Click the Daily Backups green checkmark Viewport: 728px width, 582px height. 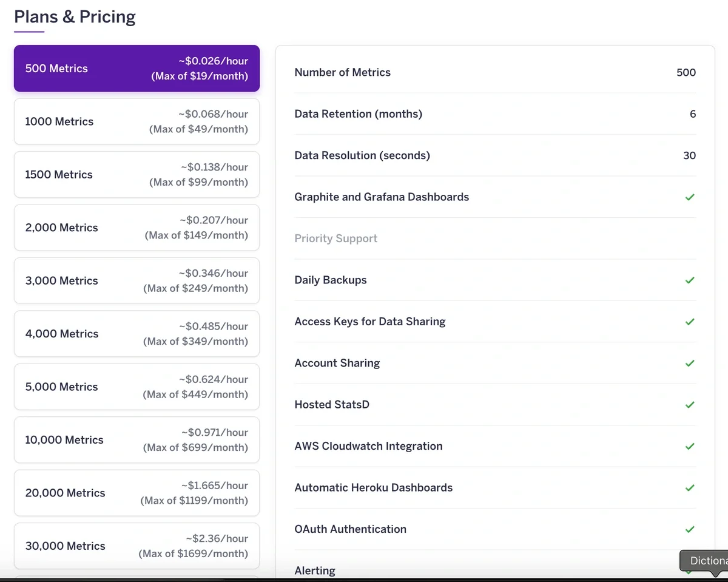tap(690, 280)
